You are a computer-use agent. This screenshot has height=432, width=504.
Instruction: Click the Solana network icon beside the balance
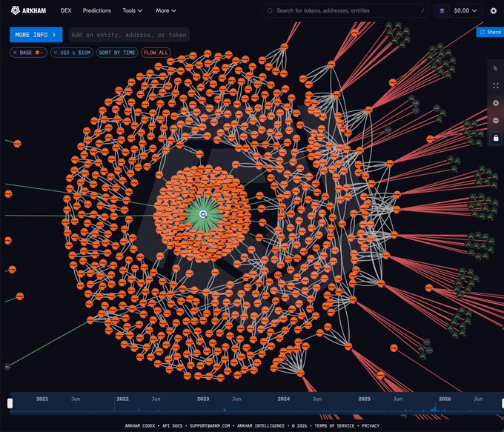click(442, 10)
